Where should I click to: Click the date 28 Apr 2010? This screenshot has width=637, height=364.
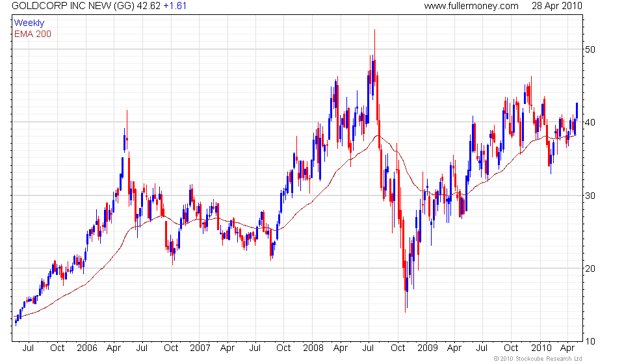(557, 6)
